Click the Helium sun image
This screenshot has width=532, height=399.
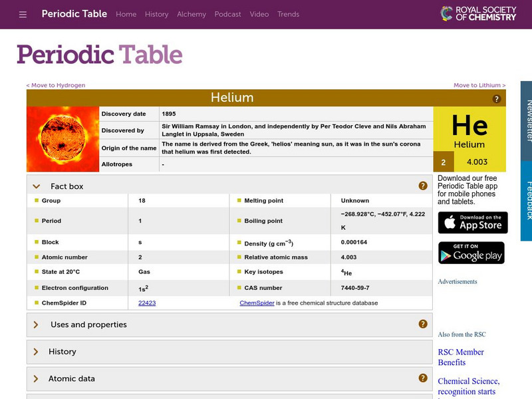point(63,139)
